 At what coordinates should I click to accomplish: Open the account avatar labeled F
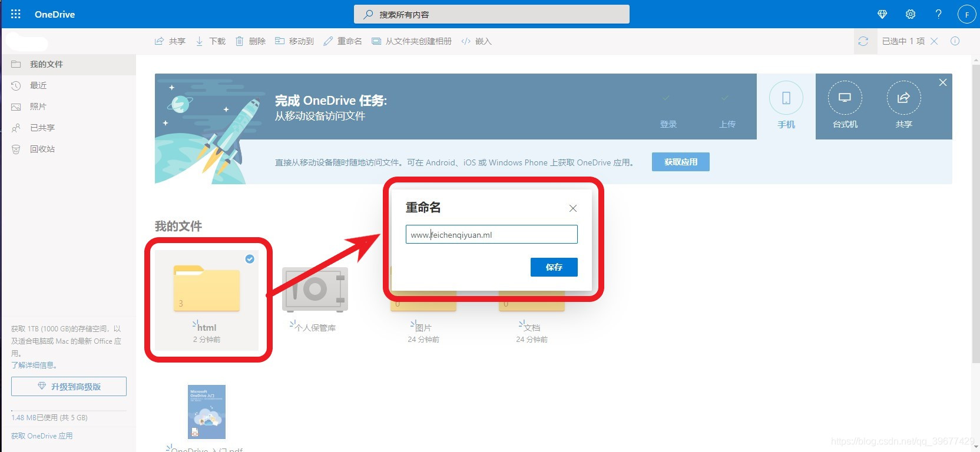(x=967, y=14)
